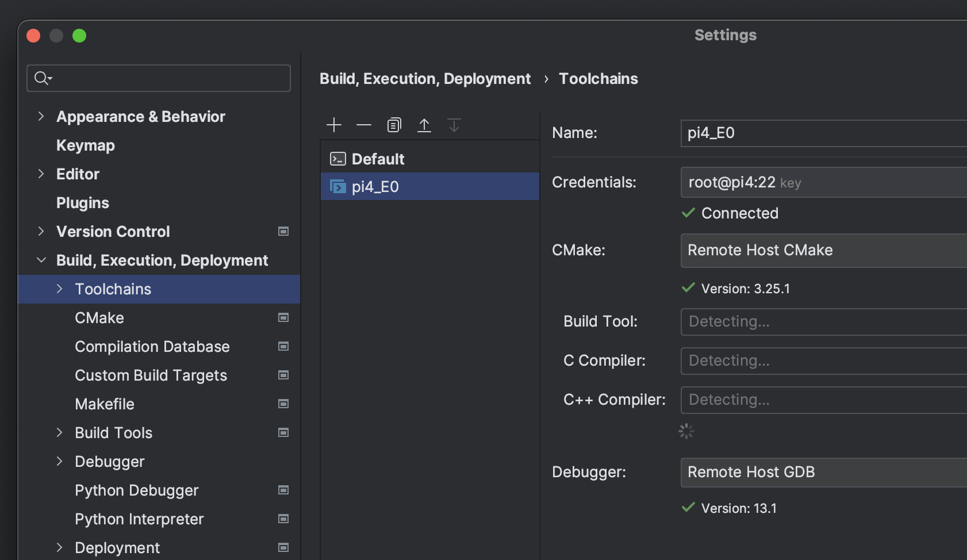The image size is (967, 560).
Task: Click the C Compiler input field
Action: point(824,360)
